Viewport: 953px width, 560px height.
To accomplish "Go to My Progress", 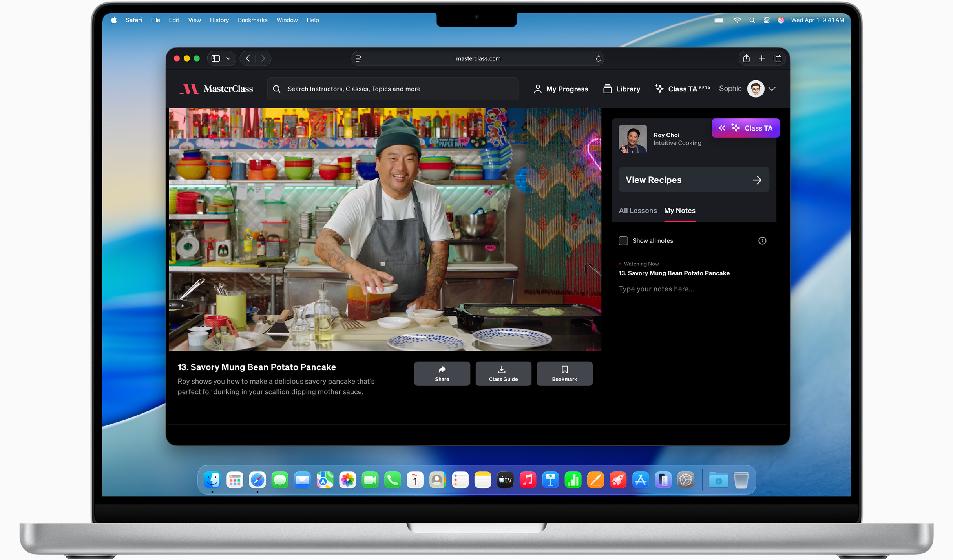I will [560, 89].
